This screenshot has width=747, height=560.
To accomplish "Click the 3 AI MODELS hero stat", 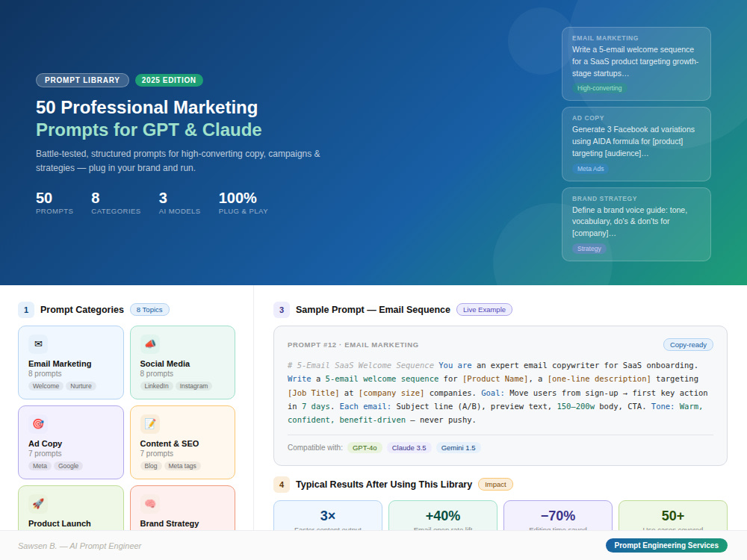I will pyautogui.click(x=179, y=203).
